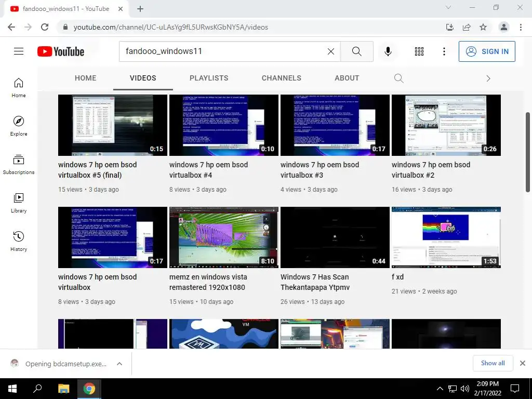The width and height of the screenshot is (532, 399).
Task: Open the CHANNELS tab
Action: [281, 78]
